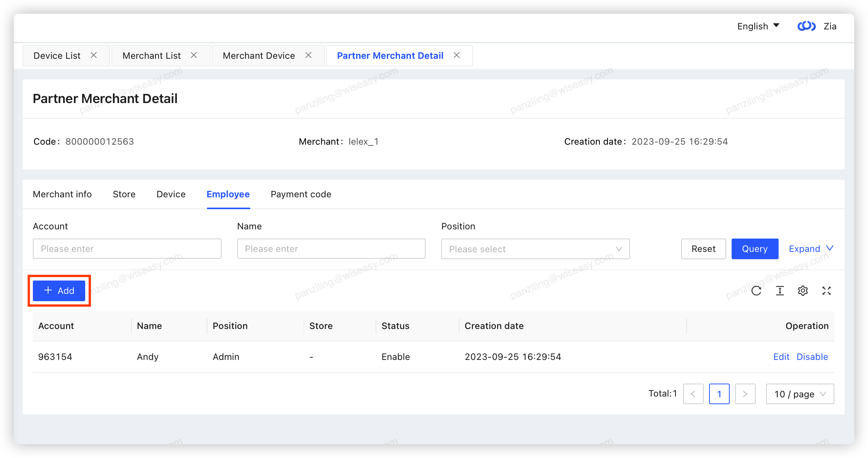Screen dimensions: 868x458
Task: Click the Add employee button
Action: pyautogui.click(x=59, y=291)
